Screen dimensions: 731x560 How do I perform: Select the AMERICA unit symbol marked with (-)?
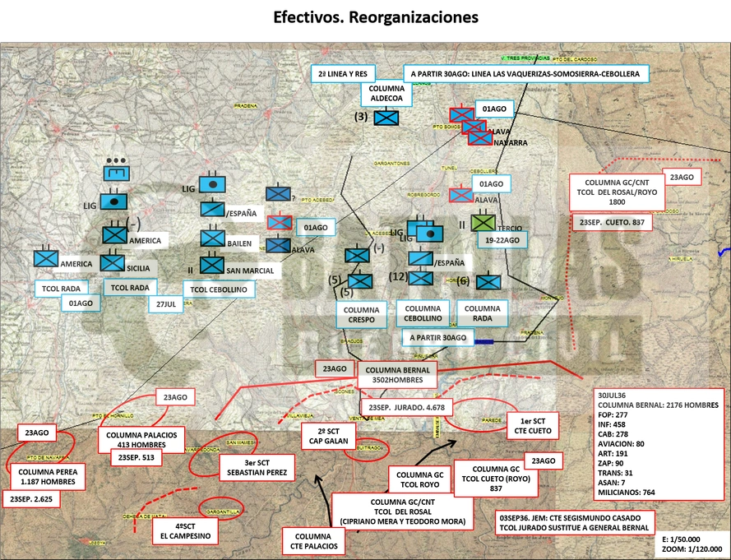pos(114,234)
